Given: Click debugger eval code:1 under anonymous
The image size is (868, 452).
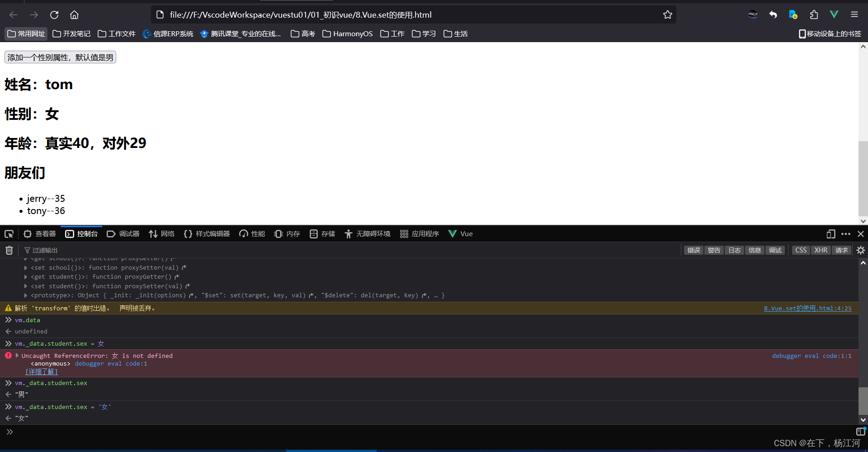Looking at the screenshot, I should point(111,364).
